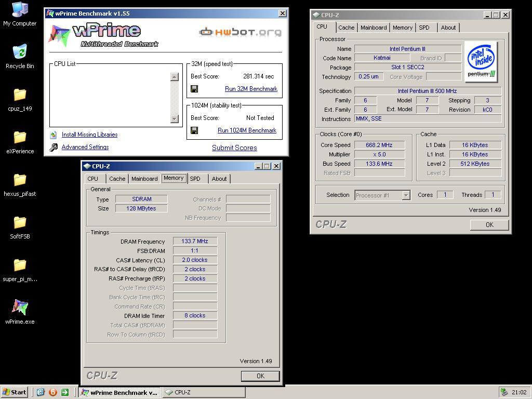Click the save icon for 32M score

(194, 89)
